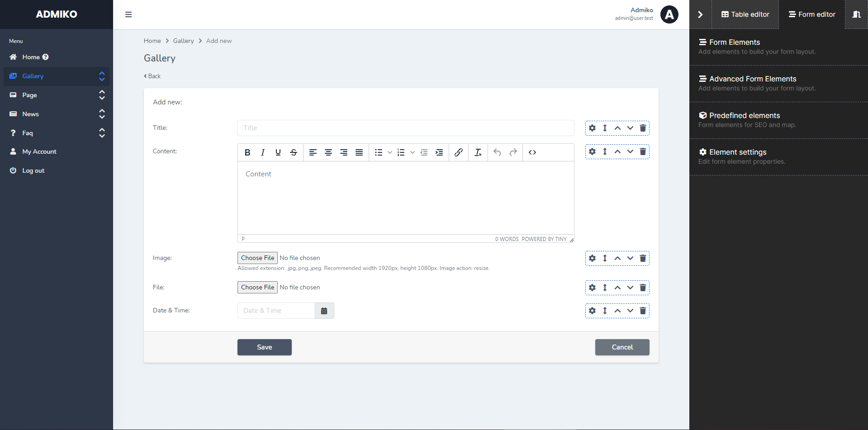Toggle bold formatting in the content editor
Screen dimensions: 868x430
pos(247,152)
